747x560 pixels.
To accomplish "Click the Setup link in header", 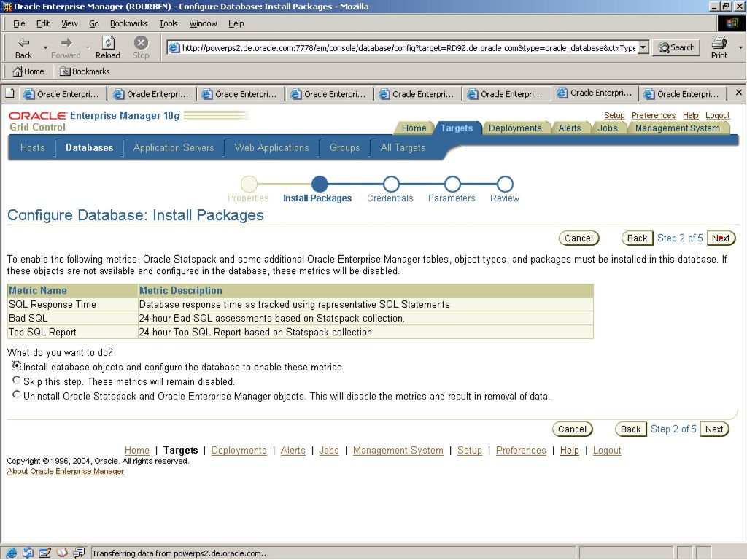I will click(x=614, y=115).
